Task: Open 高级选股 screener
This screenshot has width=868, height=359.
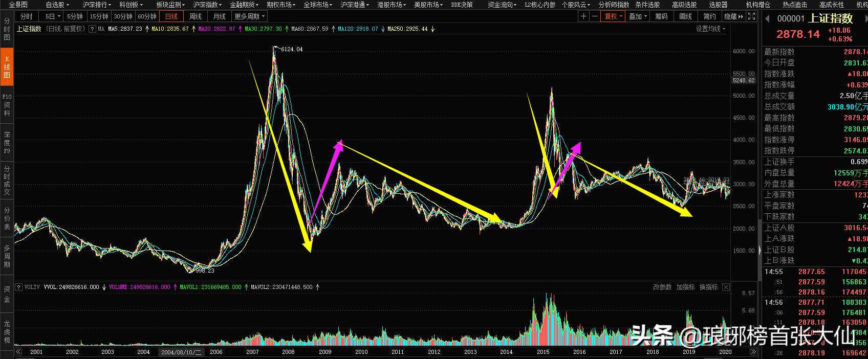Action: point(684,5)
